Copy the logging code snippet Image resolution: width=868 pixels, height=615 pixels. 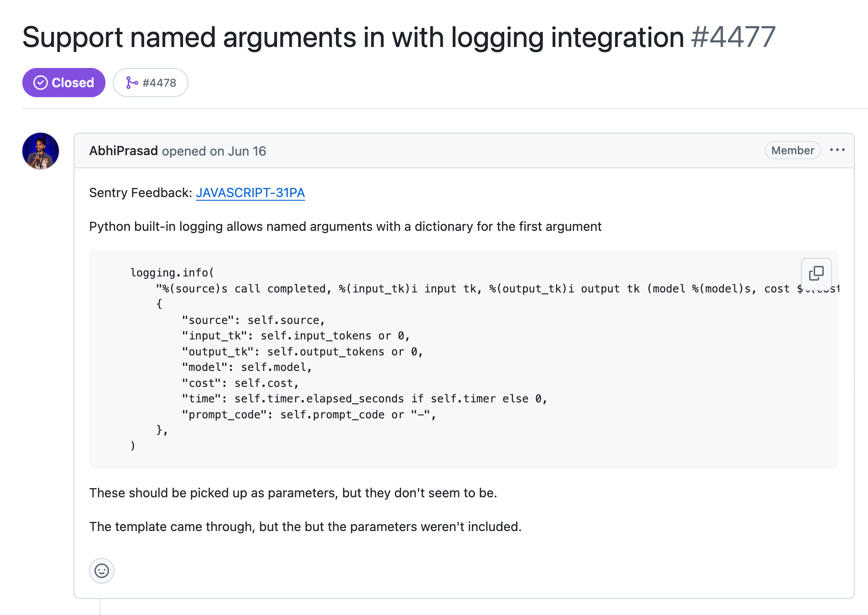pyautogui.click(x=816, y=273)
